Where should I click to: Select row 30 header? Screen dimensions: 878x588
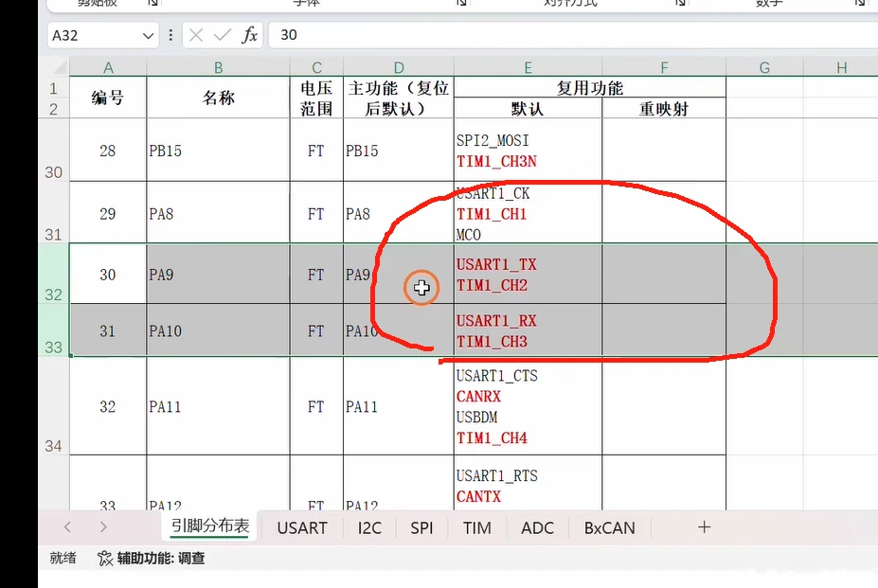tap(54, 150)
